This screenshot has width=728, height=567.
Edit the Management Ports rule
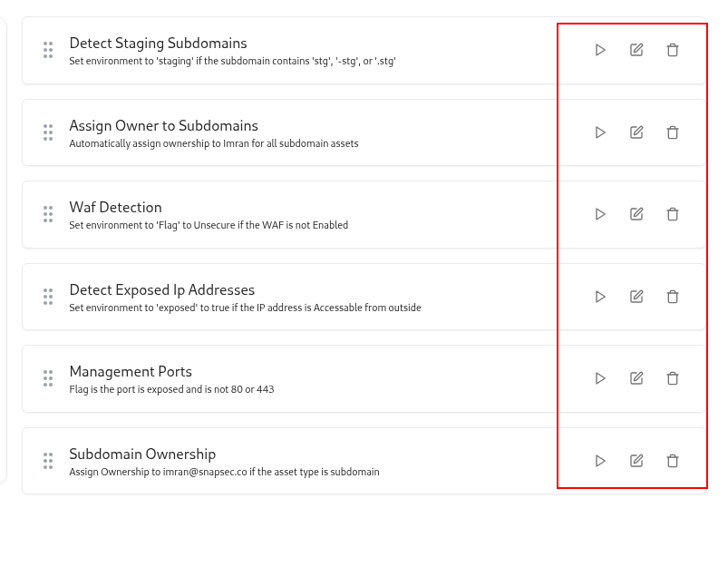click(x=636, y=378)
